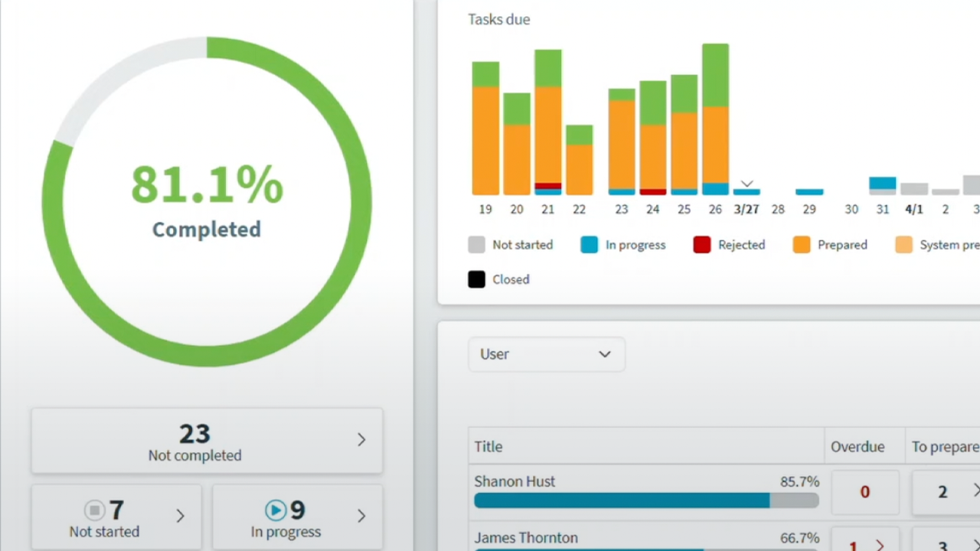Click the bar for day 21
Image resolution: width=980 pixels, height=551 pixels.
click(548, 122)
